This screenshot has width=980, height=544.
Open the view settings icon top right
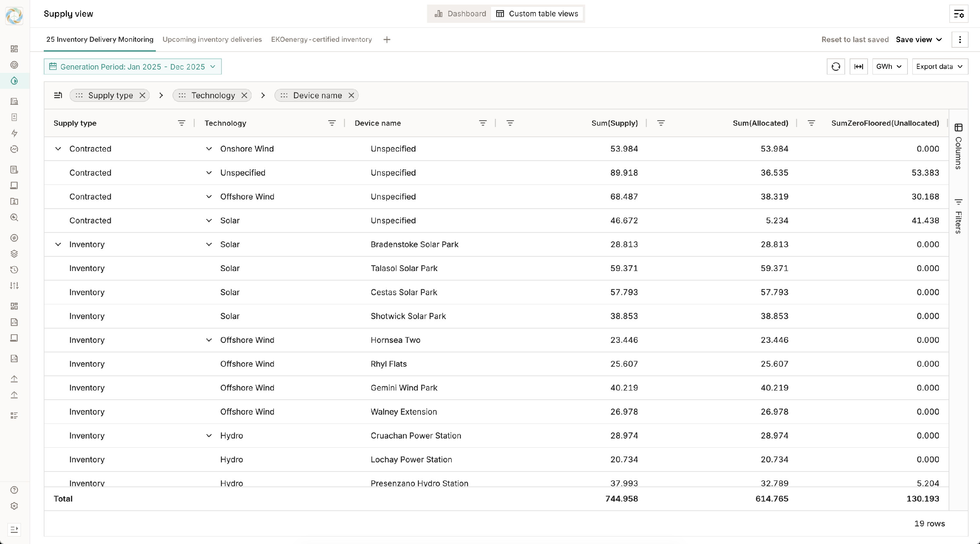click(958, 14)
